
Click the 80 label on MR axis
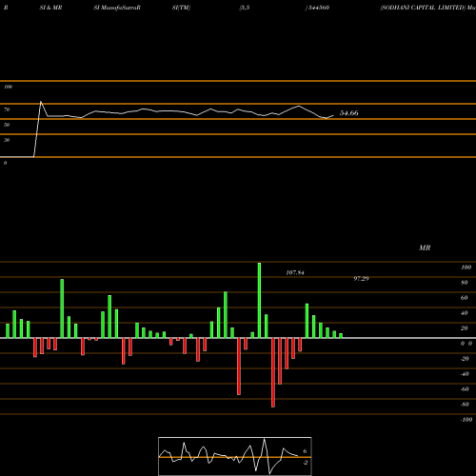point(465,283)
